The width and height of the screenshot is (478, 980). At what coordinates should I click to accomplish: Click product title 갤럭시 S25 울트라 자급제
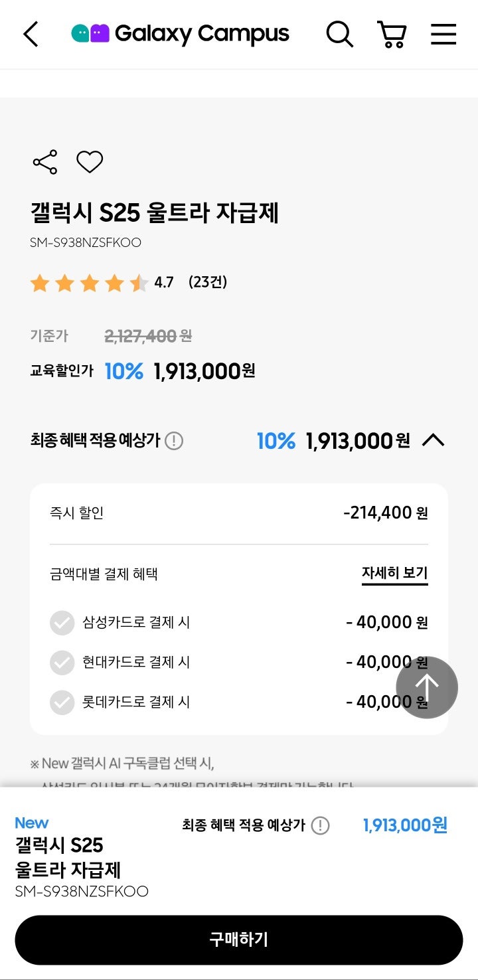154,213
